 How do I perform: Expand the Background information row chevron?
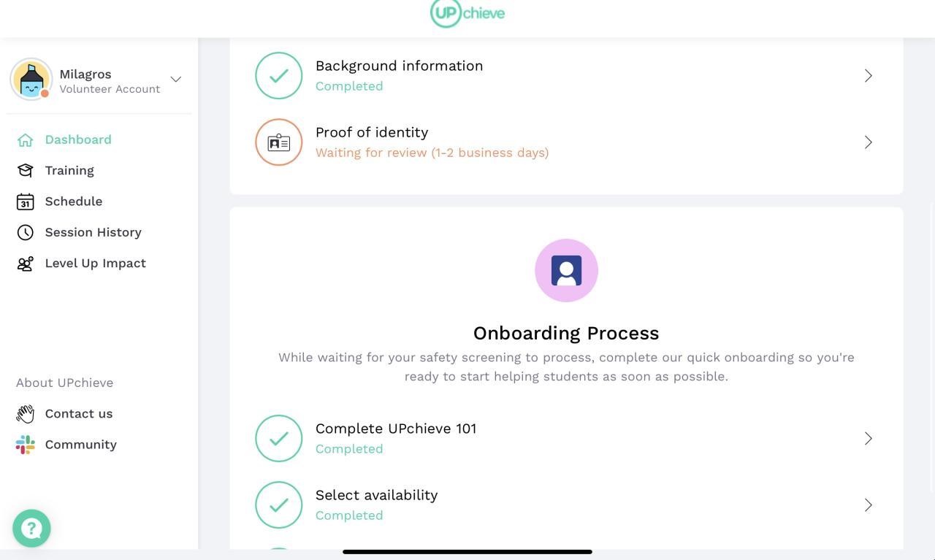(x=869, y=76)
